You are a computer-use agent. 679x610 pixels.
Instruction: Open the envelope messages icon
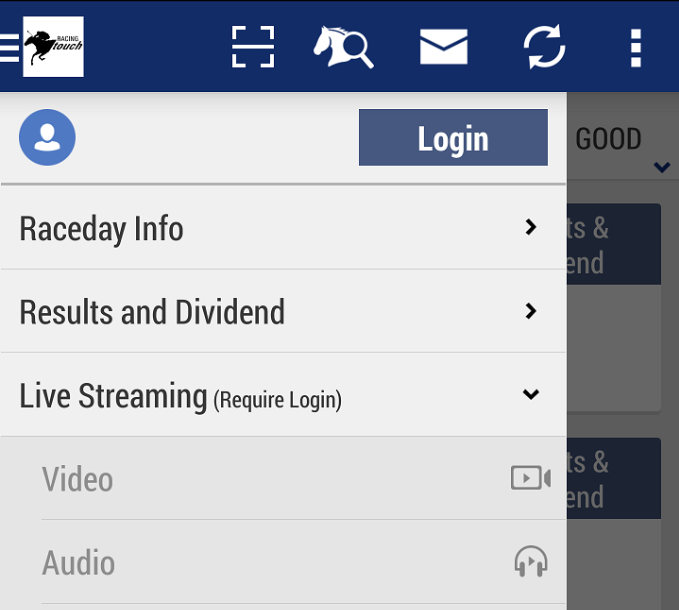[444, 47]
